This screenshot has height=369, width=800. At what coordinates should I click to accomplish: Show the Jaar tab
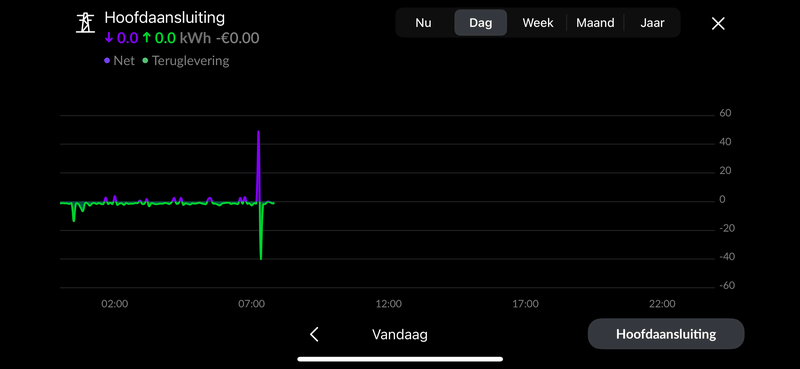coord(652,23)
